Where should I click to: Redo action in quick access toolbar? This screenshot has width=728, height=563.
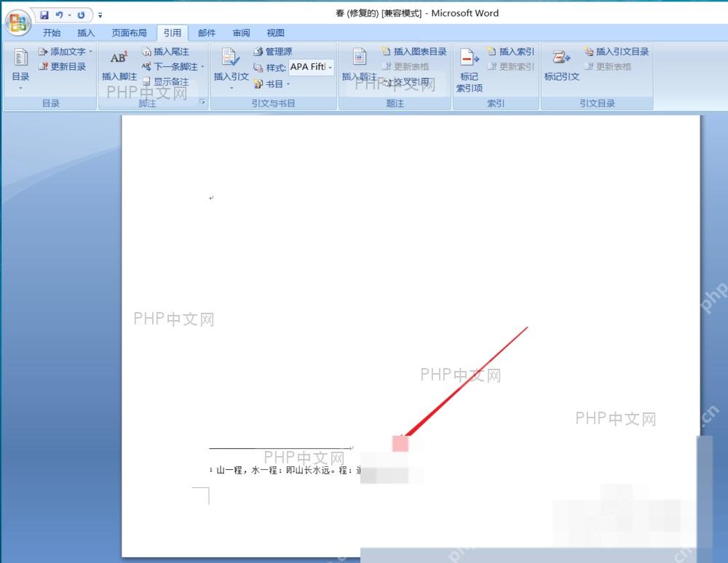click(x=81, y=15)
